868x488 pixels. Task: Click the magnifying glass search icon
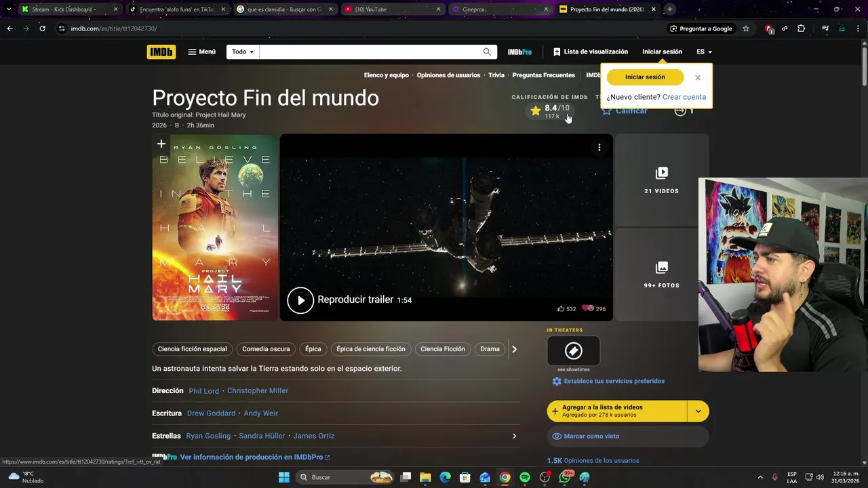point(487,52)
